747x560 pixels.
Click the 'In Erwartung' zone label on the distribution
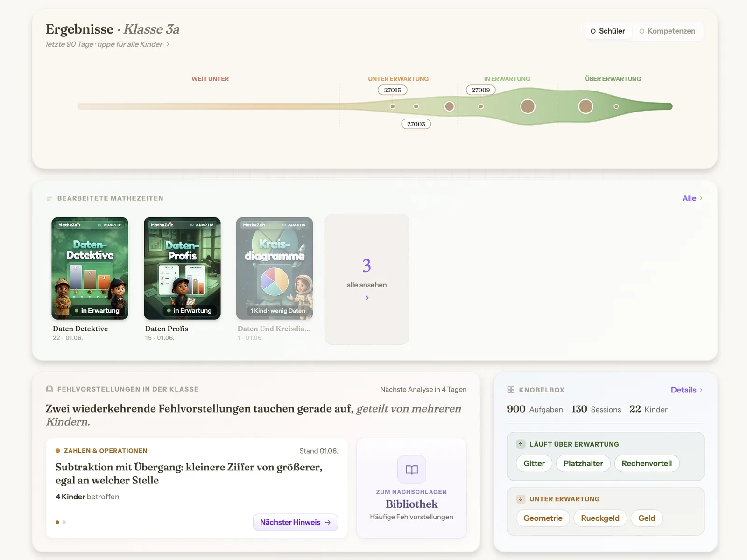[507, 79]
